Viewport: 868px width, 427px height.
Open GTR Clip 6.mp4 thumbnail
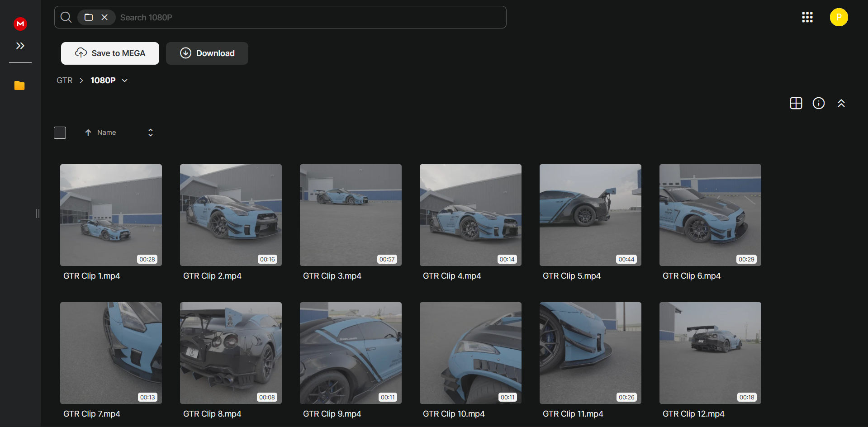coord(710,215)
